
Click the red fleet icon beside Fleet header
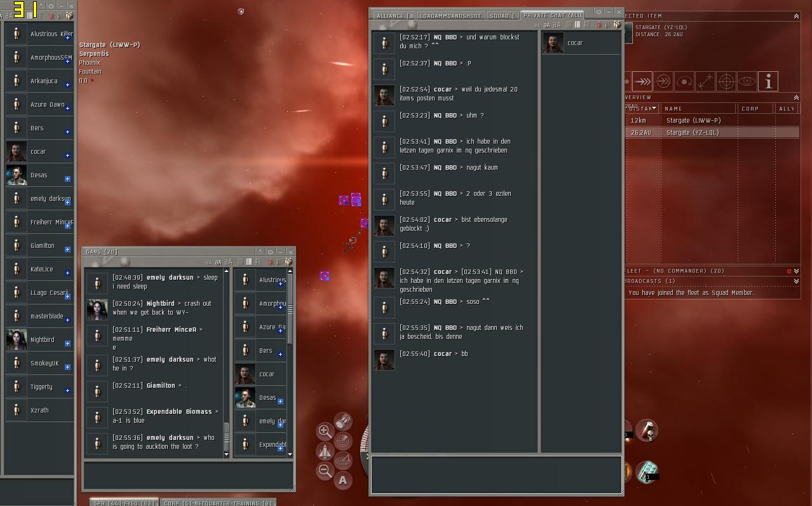789,271
